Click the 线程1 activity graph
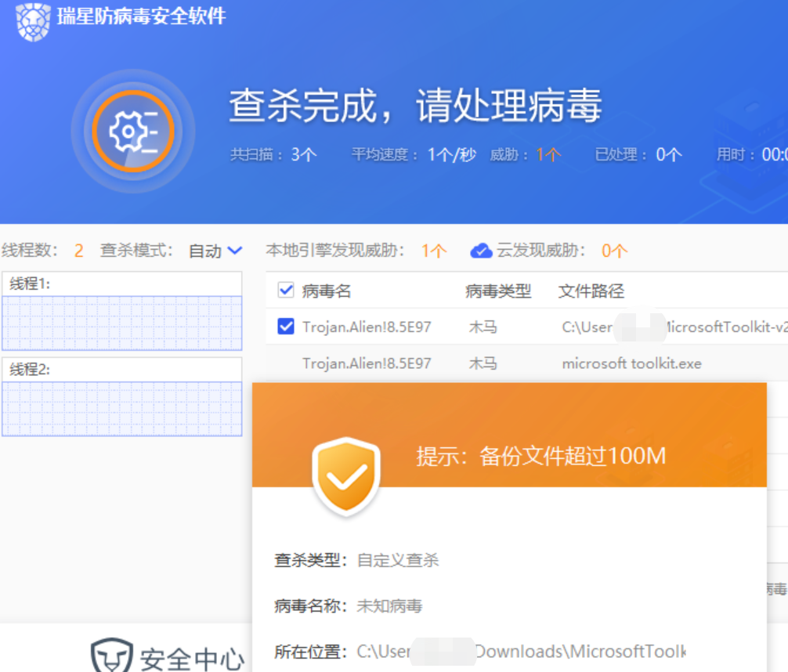Screen dimensions: 788x672 (x=122, y=323)
